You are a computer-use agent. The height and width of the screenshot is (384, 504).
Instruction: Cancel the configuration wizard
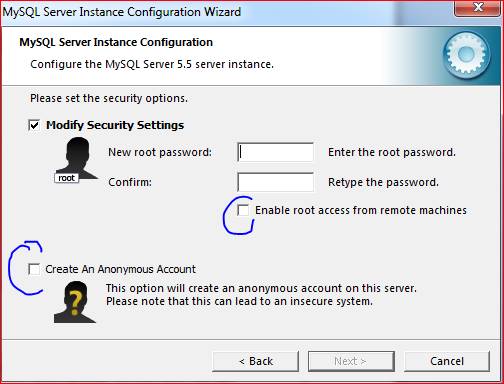pos(447,361)
